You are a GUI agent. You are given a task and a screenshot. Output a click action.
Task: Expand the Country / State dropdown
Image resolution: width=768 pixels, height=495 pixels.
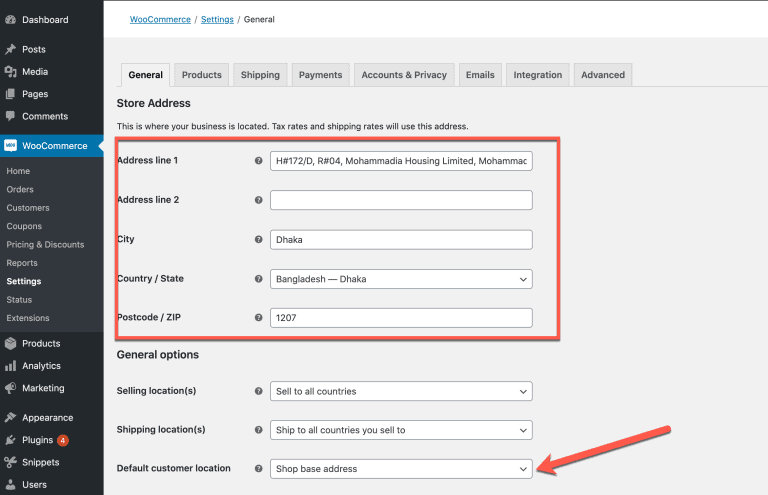pos(401,279)
